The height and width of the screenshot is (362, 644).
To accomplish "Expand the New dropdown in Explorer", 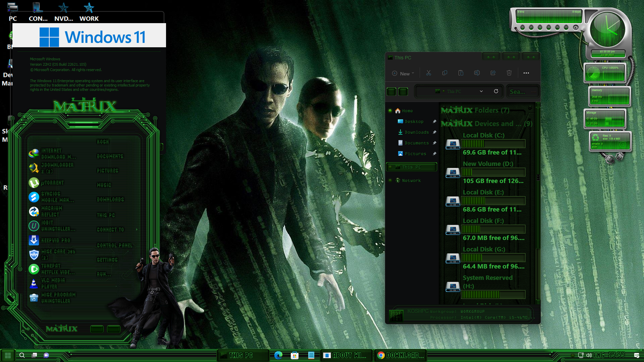I will pyautogui.click(x=403, y=73).
